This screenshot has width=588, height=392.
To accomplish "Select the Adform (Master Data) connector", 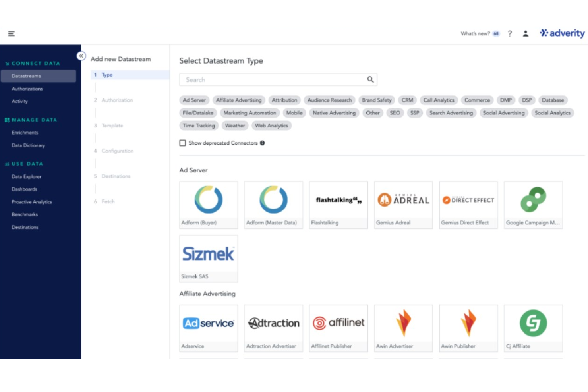I will [x=273, y=205].
